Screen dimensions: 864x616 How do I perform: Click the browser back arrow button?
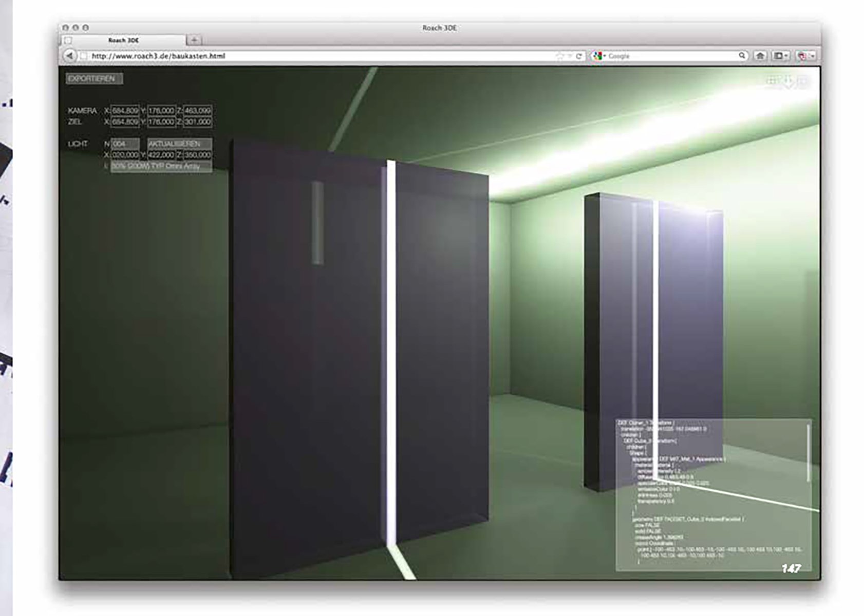[69, 55]
